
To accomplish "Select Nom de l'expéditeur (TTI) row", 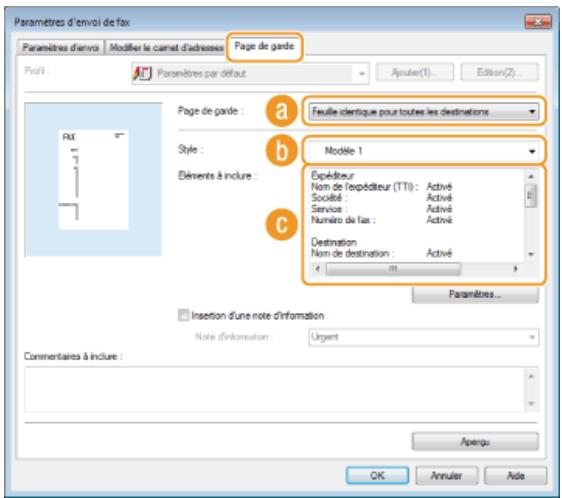I will (381, 186).
